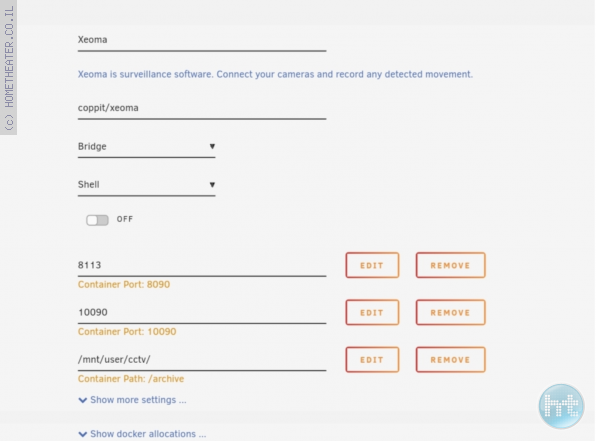Screen dimensions: 596x441
Task: Remove the /mnt/user/cctv/ path mapping
Action: [450, 360]
